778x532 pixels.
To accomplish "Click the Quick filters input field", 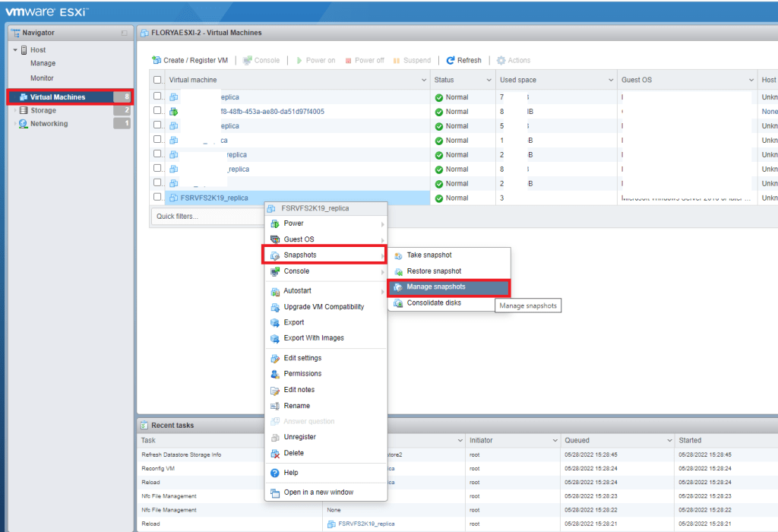I will point(207,217).
